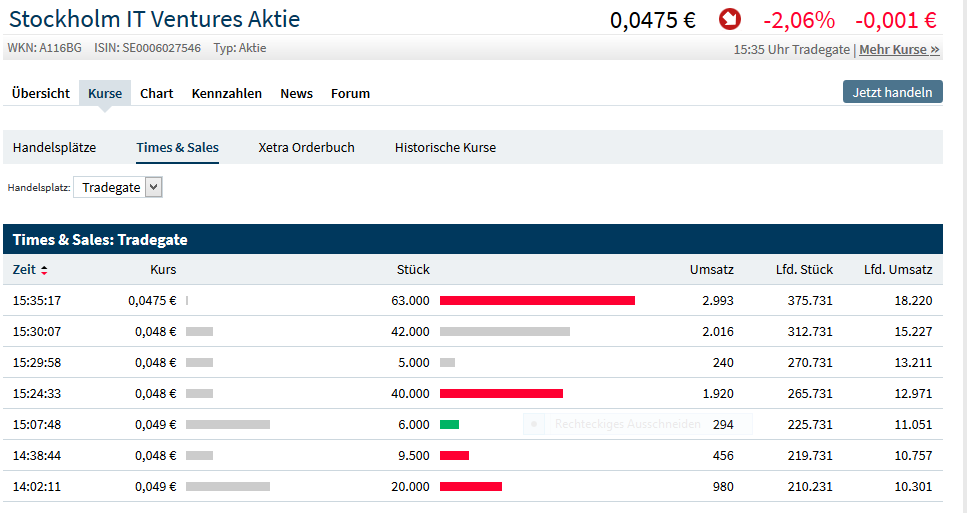Click the Stück column header
The image size is (967, 513).
(x=413, y=269)
